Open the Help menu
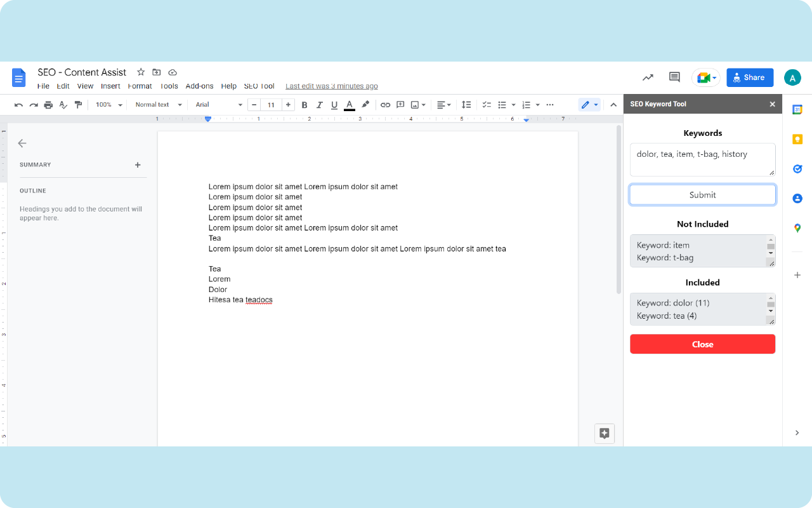 (228, 86)
